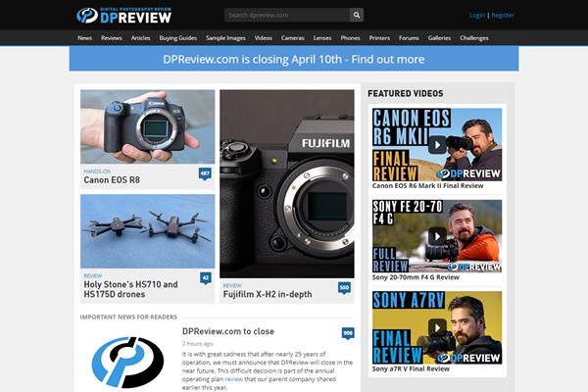Click the DPReview logo in header

124,16
